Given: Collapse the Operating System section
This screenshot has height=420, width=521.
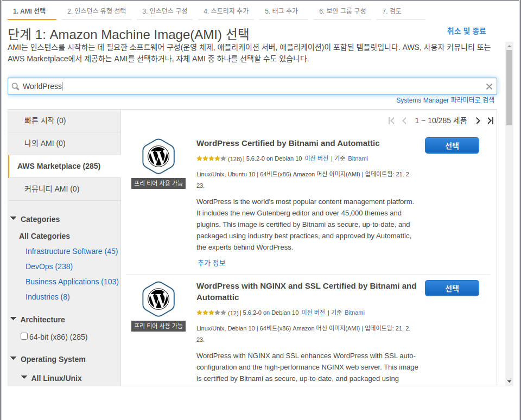Looking at the screenshot, I should pos(13,358).
